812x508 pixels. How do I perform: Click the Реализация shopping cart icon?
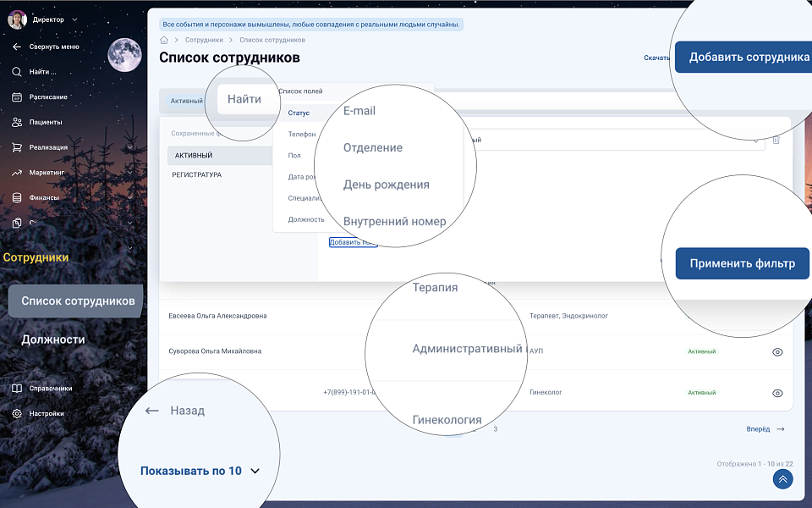(17, 147)
